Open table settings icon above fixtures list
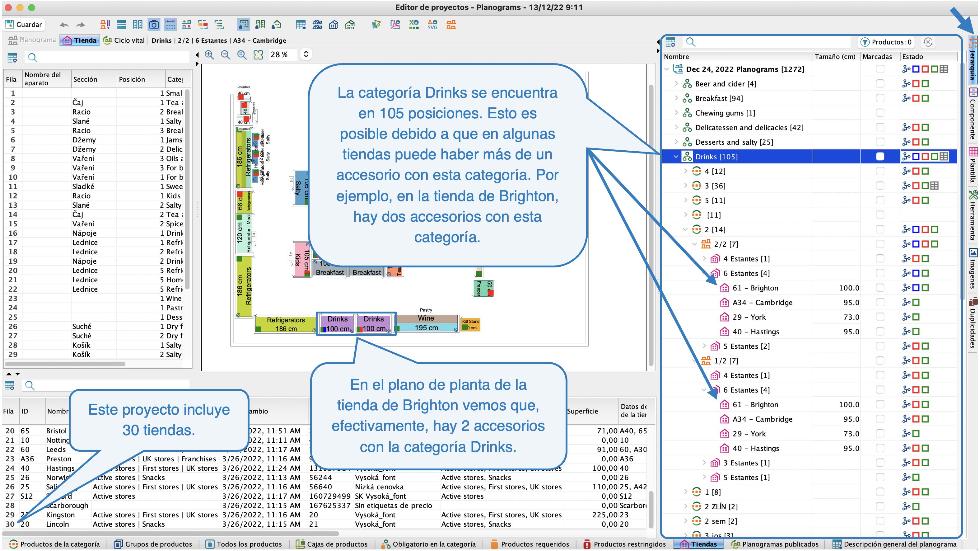This screenshot has width=980, height=551. point(12,58)
